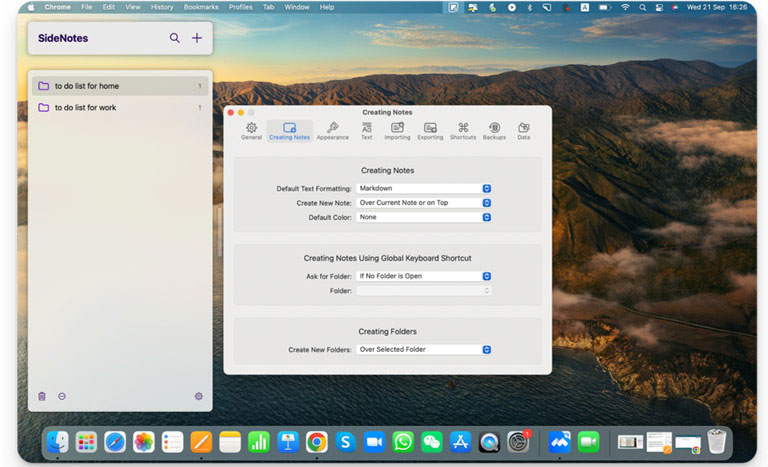This screenshot has width=768, height=467.
Task: Open the Backups preferences tab
Action: 494,131
